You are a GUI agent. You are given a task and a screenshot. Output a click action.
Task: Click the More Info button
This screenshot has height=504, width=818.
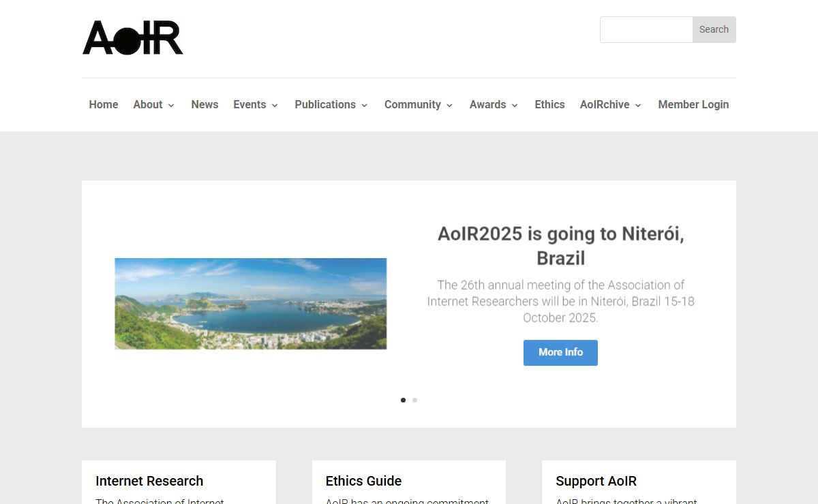tap(560, 353)
